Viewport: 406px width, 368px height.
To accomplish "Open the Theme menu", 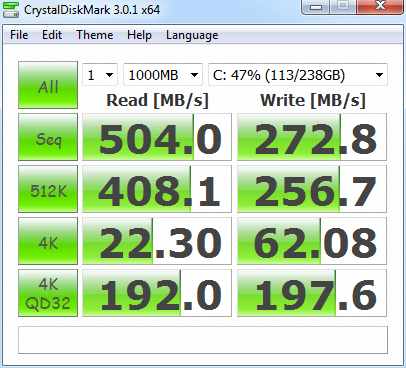I will [95, 35].
